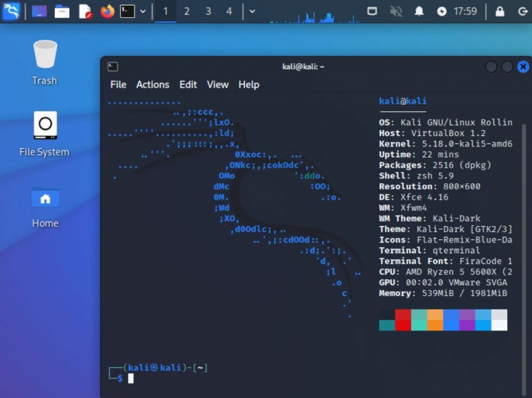Screen dimensions: 532x398
Task: Open the terminal emulator panel launcher
Action: pyautogui.click(x=128, y=11)
